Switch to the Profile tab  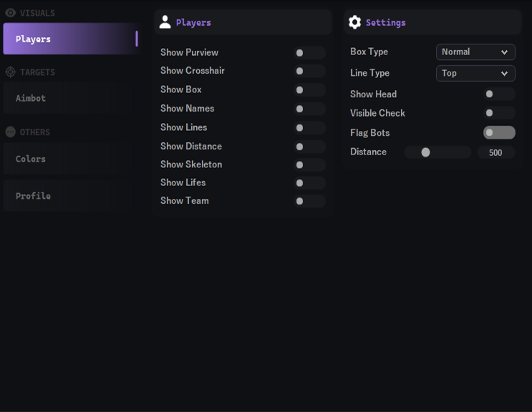pos(67,196)
